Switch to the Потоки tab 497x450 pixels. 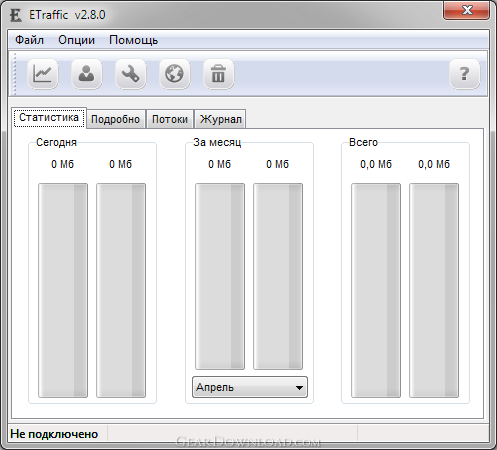[170, 119]
